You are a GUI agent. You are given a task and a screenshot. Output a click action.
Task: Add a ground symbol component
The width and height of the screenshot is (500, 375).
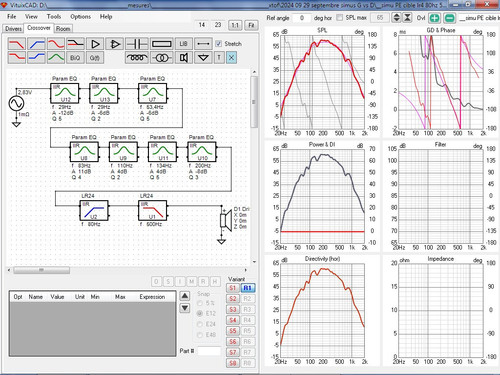coord(203,58)
